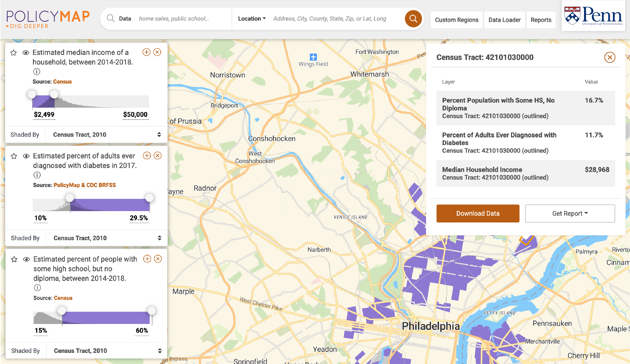Click Download Data button
630x364 pixels.
[x=478, y=213]
